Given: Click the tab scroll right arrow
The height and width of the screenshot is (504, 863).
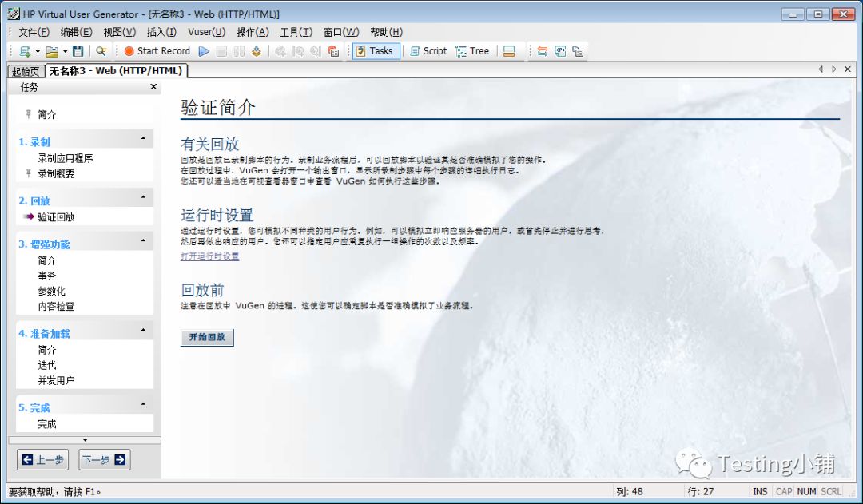Looking at the screenshot, I should pyautogui.click(x=834, y=69).
